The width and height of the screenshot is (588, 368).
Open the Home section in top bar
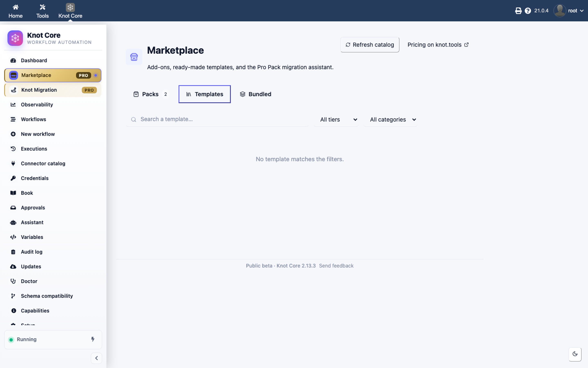tap(16, 11)
